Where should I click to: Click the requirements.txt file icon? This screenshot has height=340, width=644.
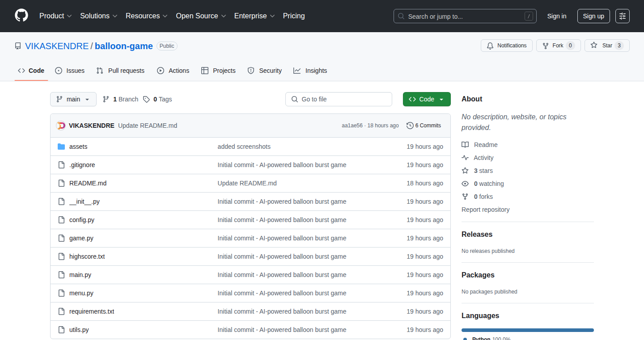pyautogui.click(x=61, y=311)
